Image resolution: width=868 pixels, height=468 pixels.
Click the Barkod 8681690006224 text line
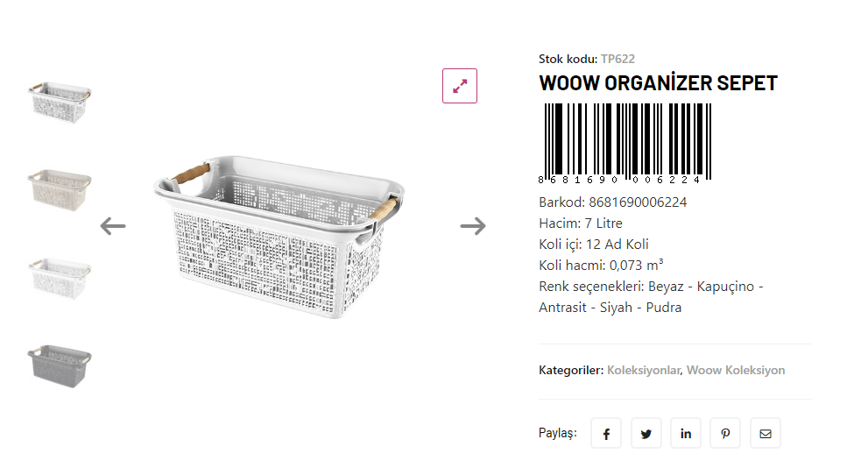click(612, 202)
